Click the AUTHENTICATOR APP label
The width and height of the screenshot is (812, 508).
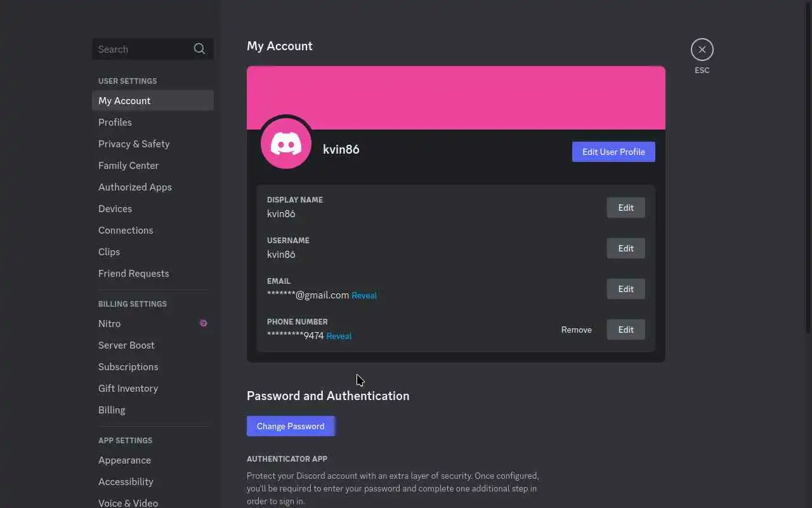[287, 458]
